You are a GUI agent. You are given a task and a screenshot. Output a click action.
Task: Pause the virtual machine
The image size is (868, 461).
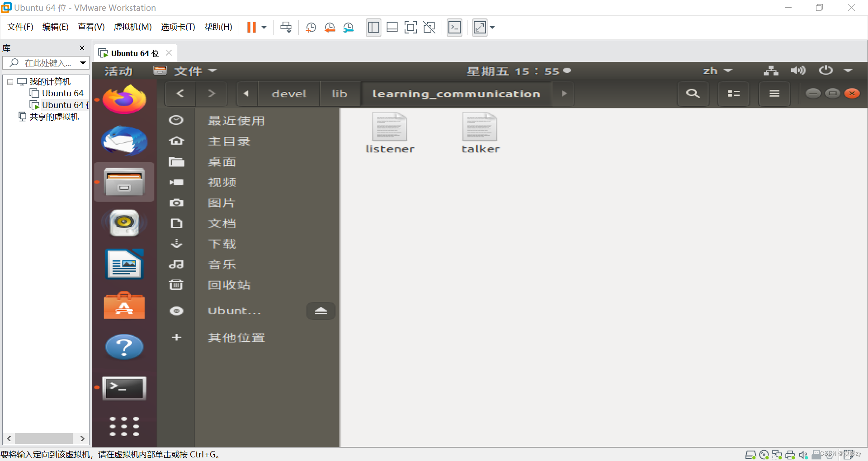click(x=251, y=28)
